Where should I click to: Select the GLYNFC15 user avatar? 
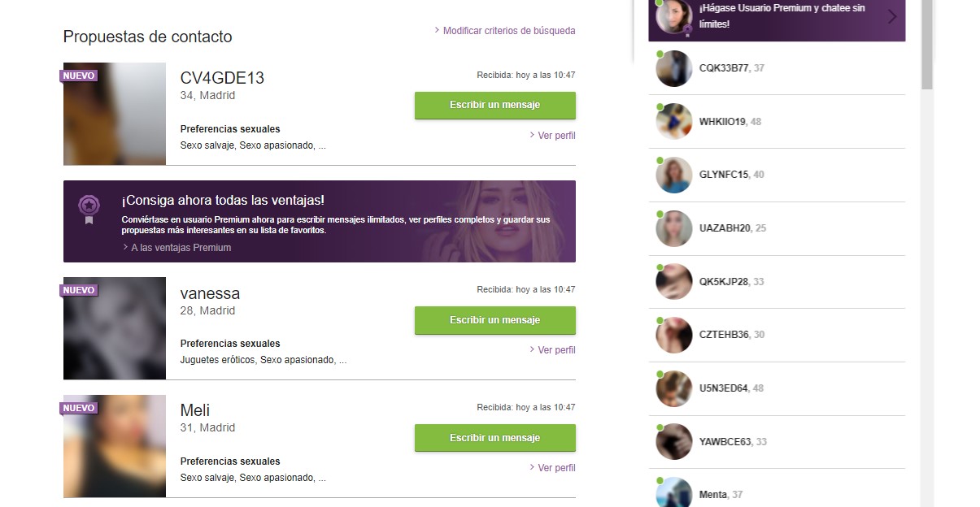[x=673, y=175]
